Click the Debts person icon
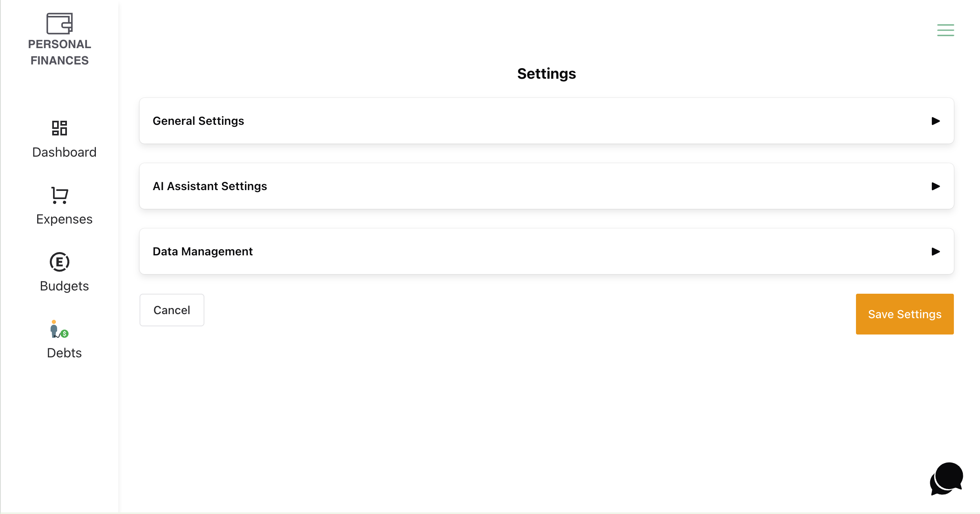Viewport: 980px width, 514px height. point(59,329)
